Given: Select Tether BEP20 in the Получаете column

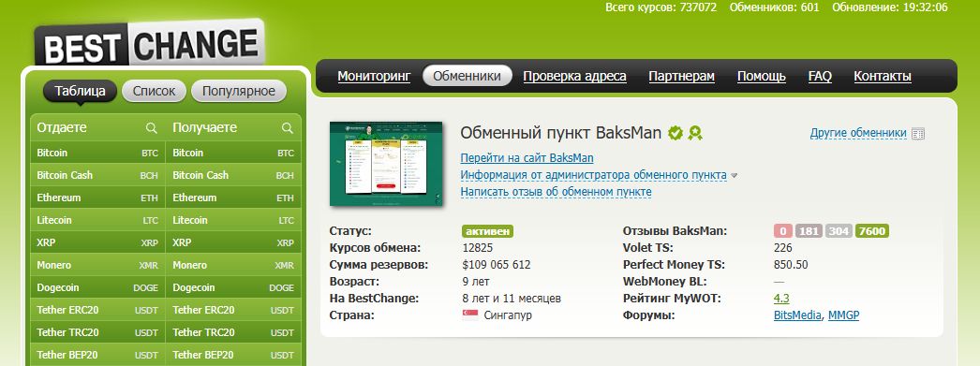Looking at the screenshot, I should (233, 355).
